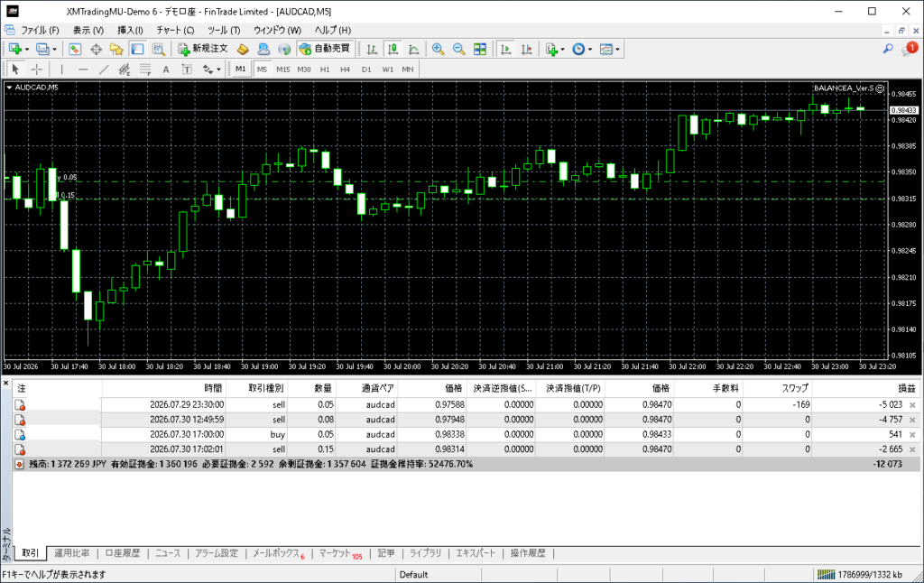924x583 pixels.
Task: Open the Strategy Tester icon
Action: 158,49
